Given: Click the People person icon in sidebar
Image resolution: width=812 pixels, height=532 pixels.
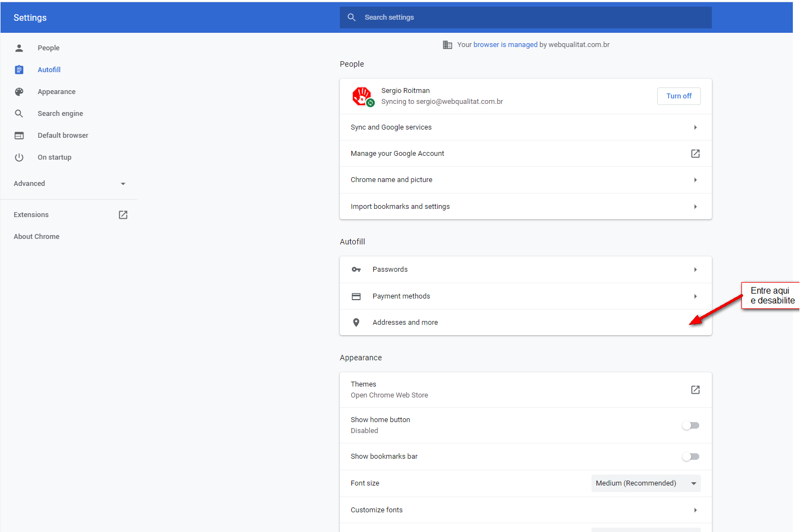Looking at the screenshot, I should tap(19, 48).
